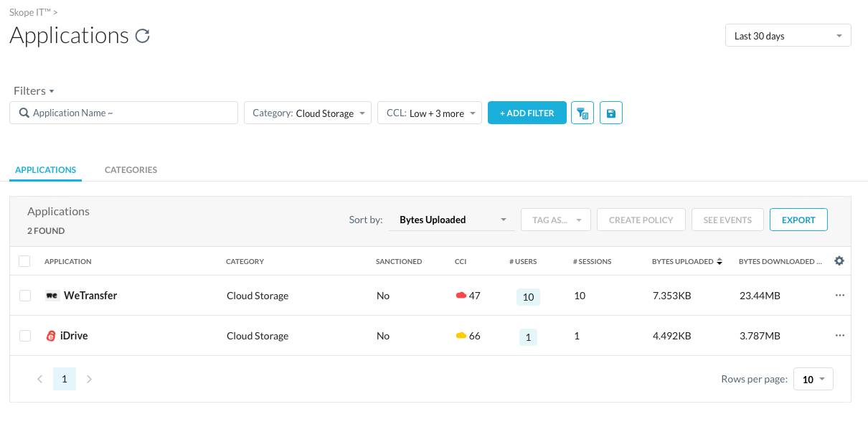The width and height of the screenshot is (868, 437).
Task: Open the Rows per page dropdown
Action: pos(813,379)
